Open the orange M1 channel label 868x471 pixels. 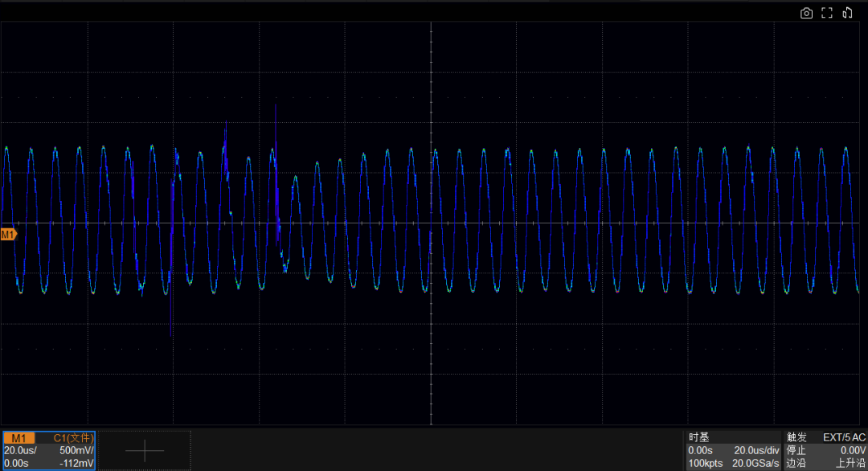[18, 438]
